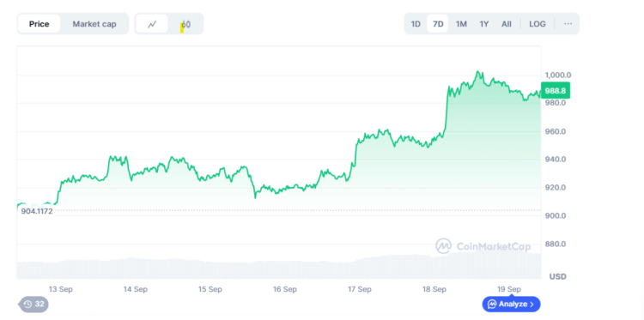Screen dimensions: 644x320
Task: Click the 14 Sep date label
Action: coord(136,289)
